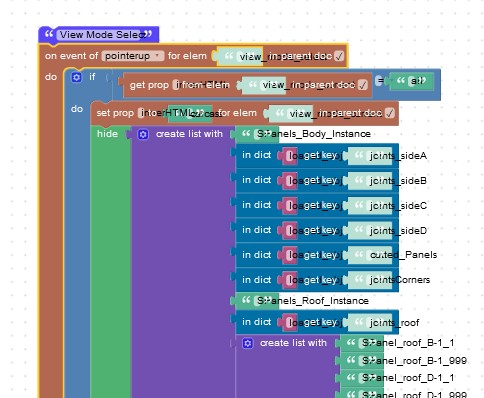Click the quote icon of the S:Panel_roof_B-1_1 block
Image resolution: width=484 pixels, height=398 pixels.
[x=351, y=343]
